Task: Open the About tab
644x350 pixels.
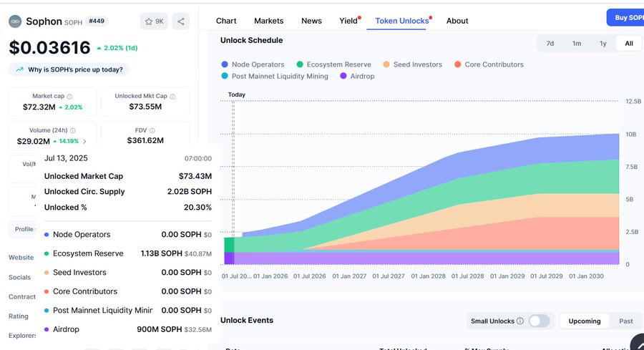Action: [457, 21]
